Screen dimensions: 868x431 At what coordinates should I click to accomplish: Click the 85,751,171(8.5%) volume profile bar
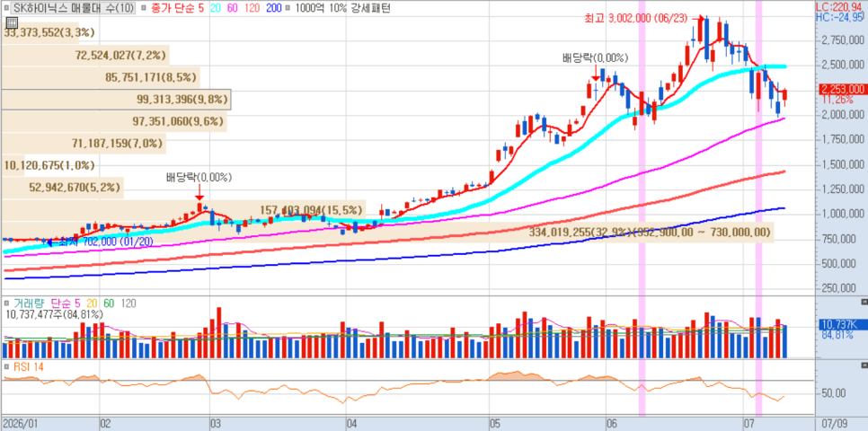click(101, 77)
